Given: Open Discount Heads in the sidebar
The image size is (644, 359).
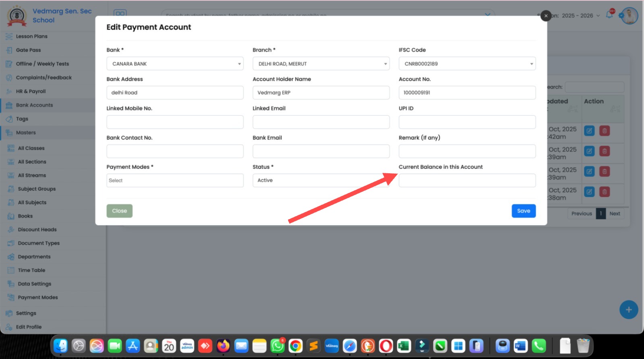Looking at the screenshot, I should click(x=37, y=230).
